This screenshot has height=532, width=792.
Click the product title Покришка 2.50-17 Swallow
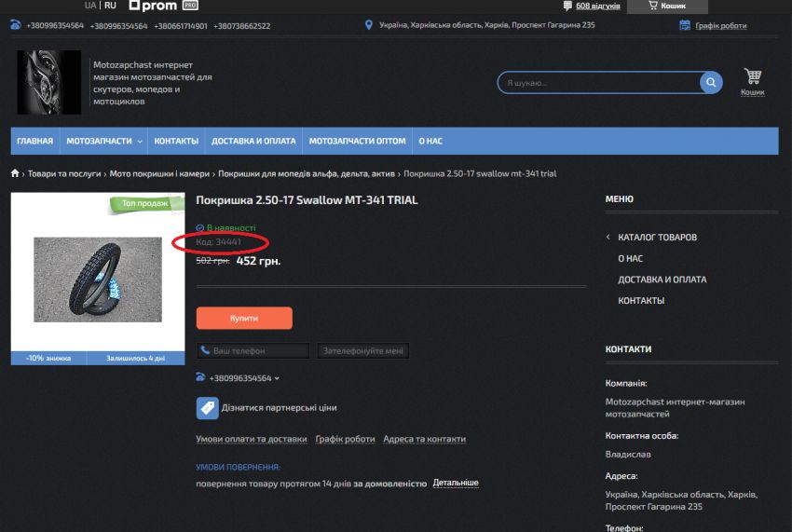[x=307, y=200]
